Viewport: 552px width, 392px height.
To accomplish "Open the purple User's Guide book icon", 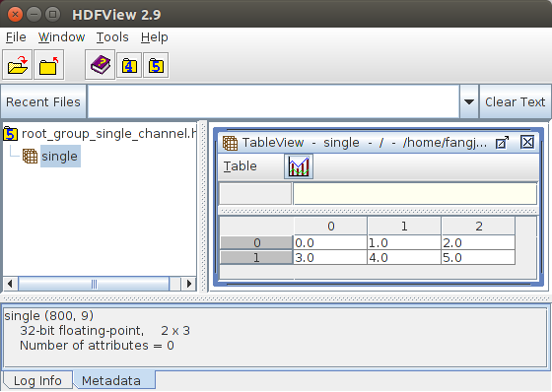I will 100,65.
